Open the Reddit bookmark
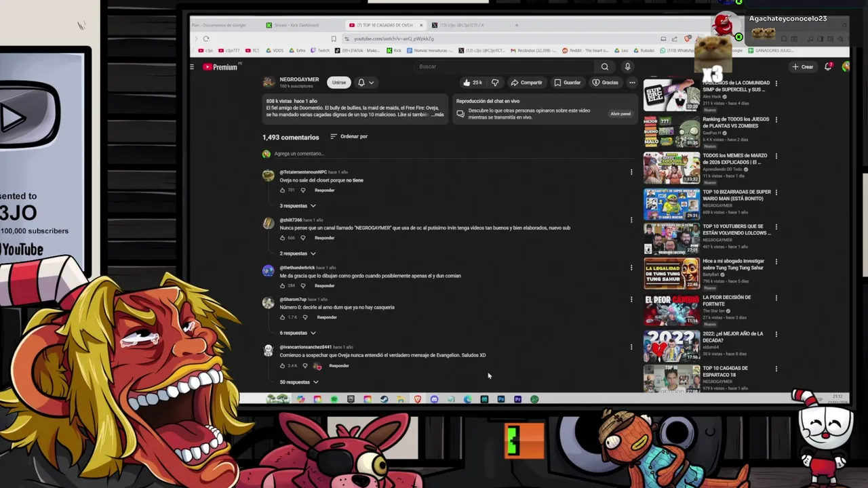This screenshot has width=868, height=488. (x=585, y=50)
